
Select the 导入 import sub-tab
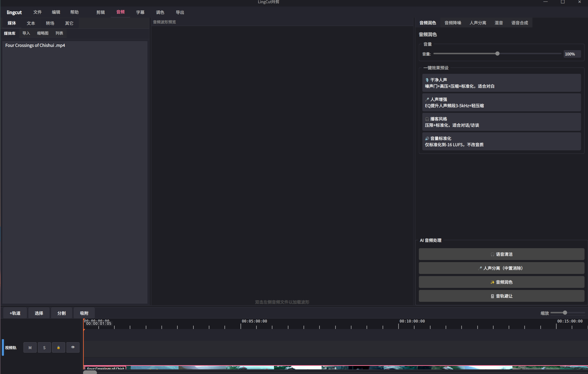click(26, 33)
